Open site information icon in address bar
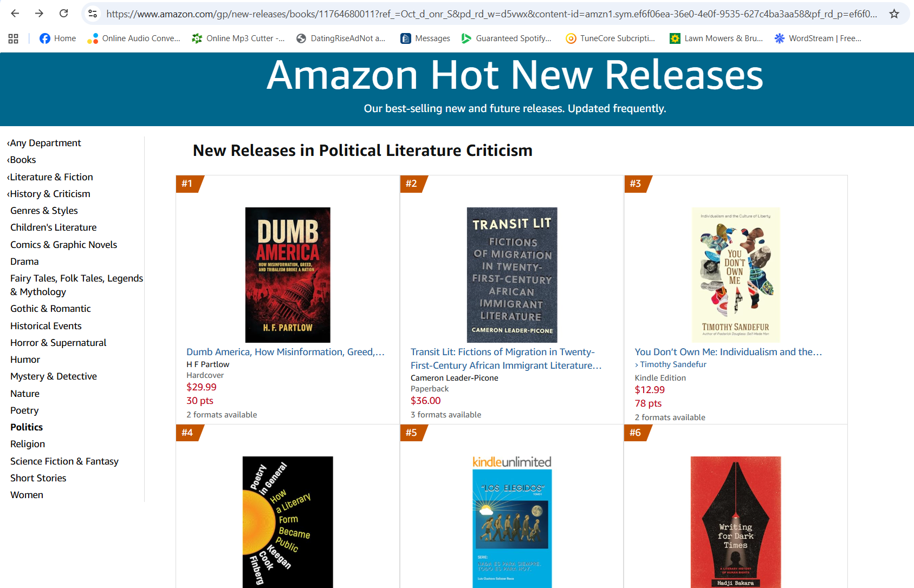This screenshot has width=914, height=588. [x=93, y=14]
